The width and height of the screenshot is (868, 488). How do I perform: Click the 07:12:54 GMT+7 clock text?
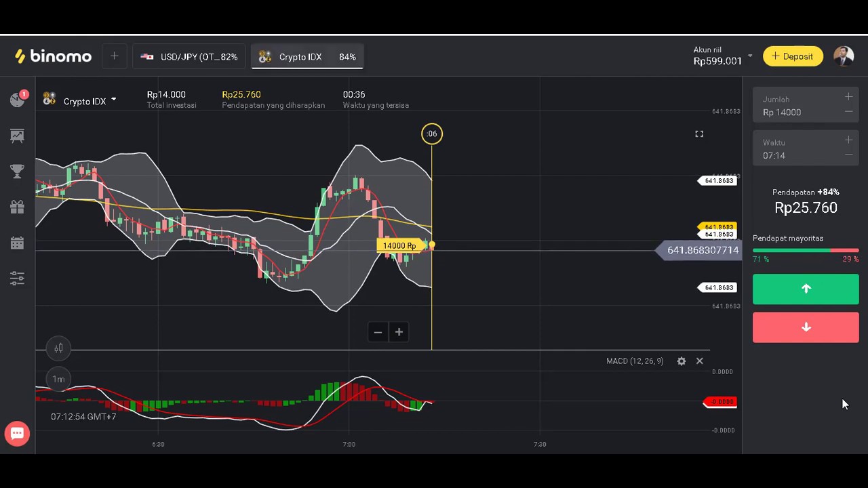[x=83, y=416]
